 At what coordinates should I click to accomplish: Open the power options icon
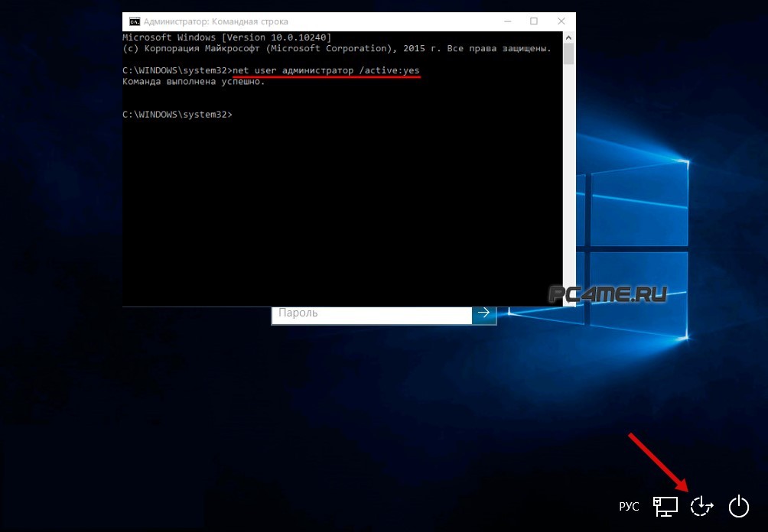click(x=739, y=506)
